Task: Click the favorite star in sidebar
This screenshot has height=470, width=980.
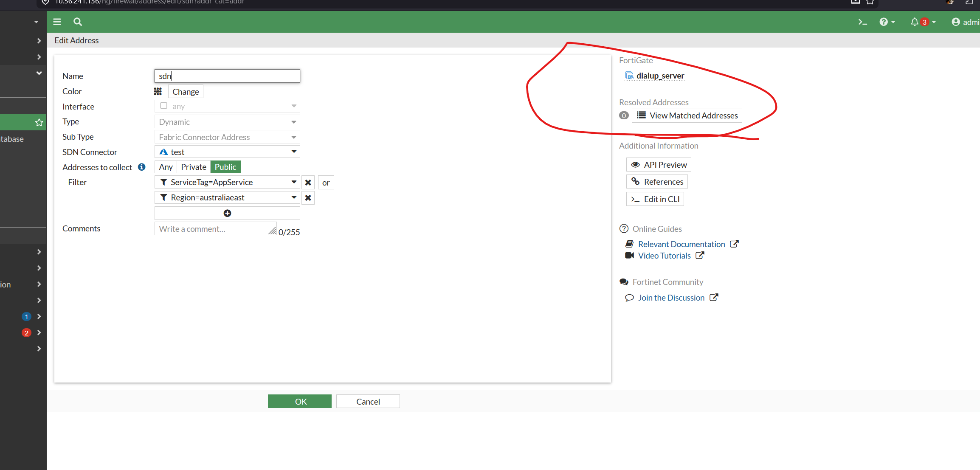Action: coord(39,123)
